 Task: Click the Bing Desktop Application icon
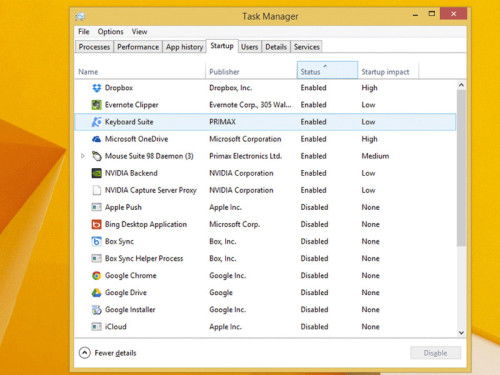point(96,224)
